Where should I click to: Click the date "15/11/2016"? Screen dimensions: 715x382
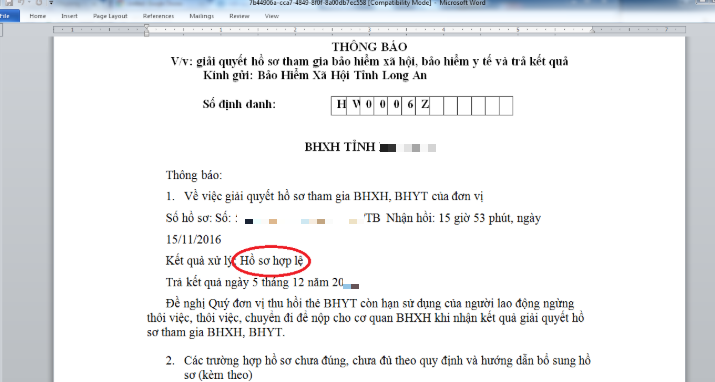point(193,240)
